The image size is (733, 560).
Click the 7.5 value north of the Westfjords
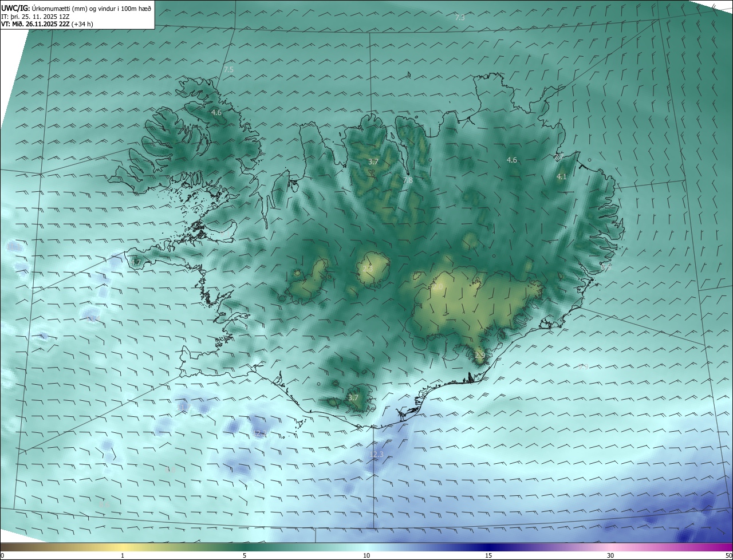(x=228, y=69)
